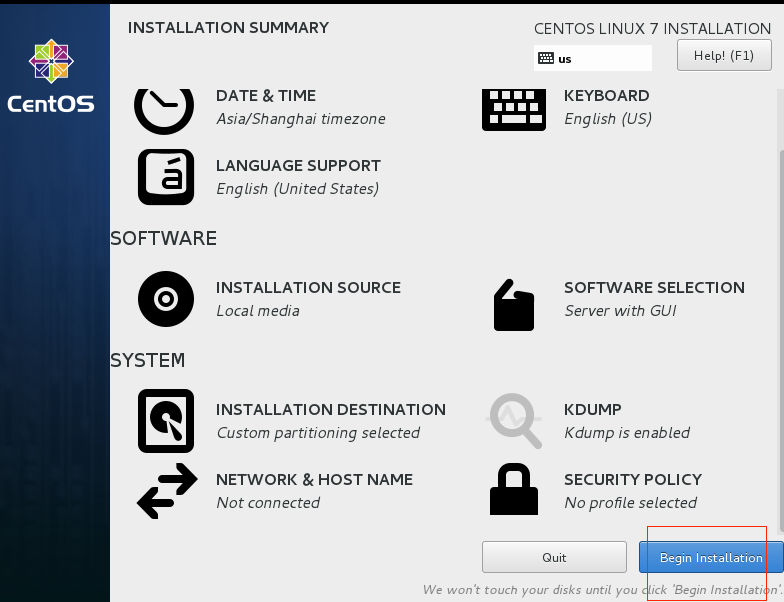The image size is (784, 602).
Task: Open the Installation Source disc icon
Action: point(166,299)
